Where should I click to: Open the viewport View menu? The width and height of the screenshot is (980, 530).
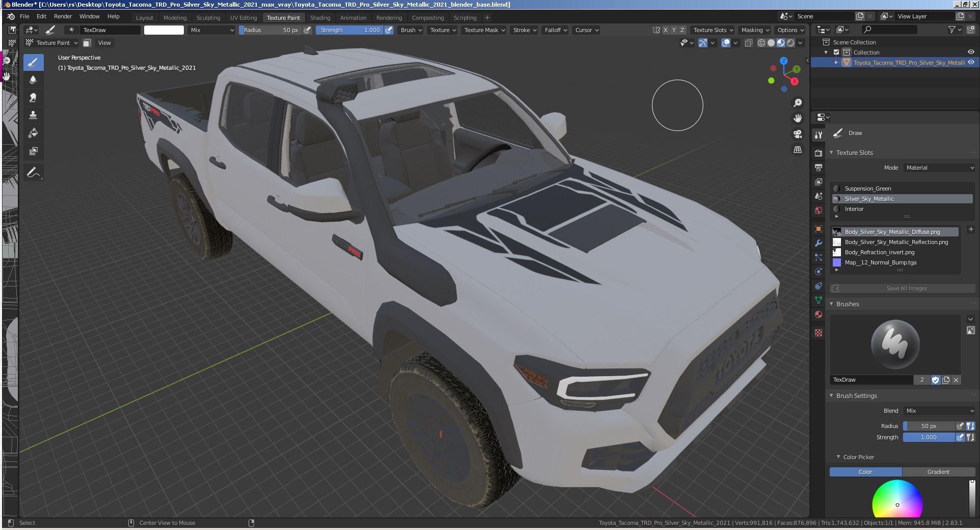104,43
